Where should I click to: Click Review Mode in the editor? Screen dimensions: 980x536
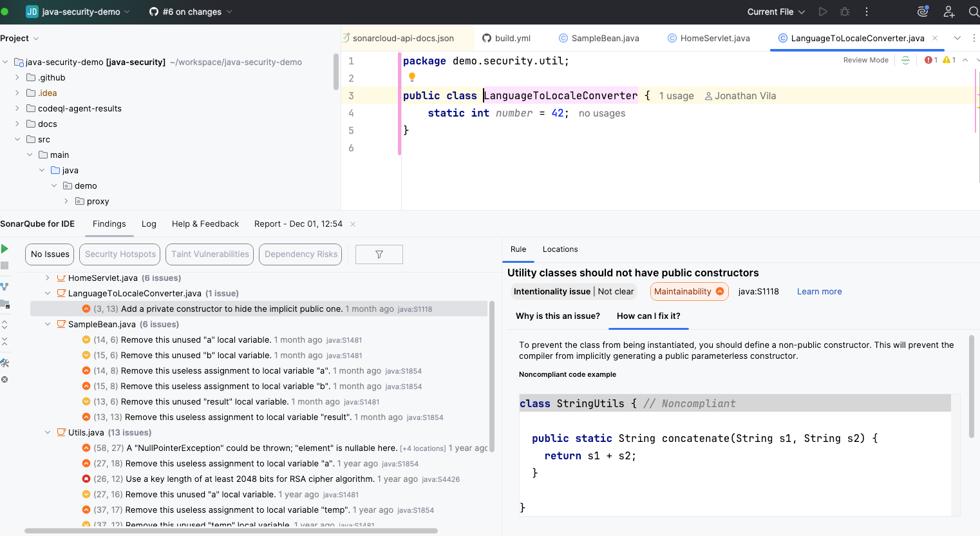coord(865,60)
